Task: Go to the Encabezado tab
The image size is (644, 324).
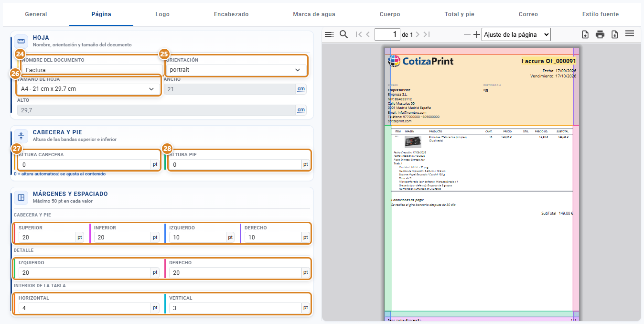Action: click(231, 14)
